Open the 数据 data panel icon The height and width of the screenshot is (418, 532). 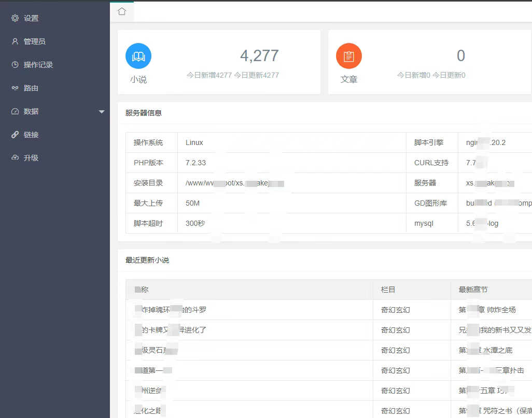[15, 111]
